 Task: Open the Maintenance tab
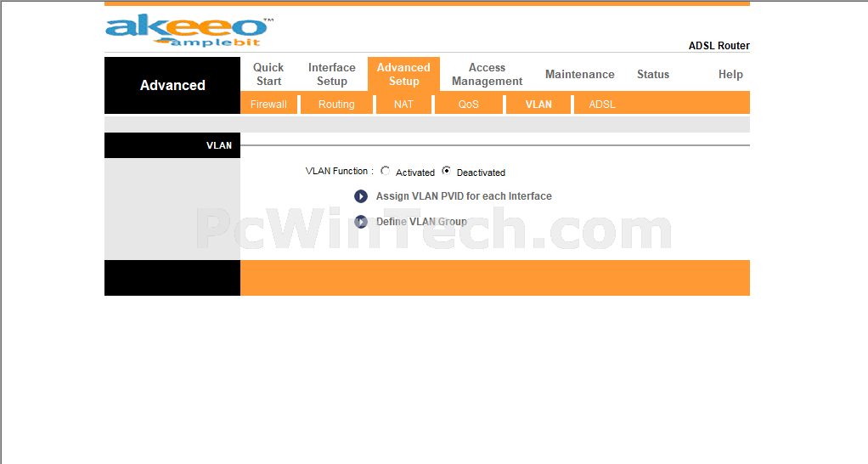[x=579, y=74]
